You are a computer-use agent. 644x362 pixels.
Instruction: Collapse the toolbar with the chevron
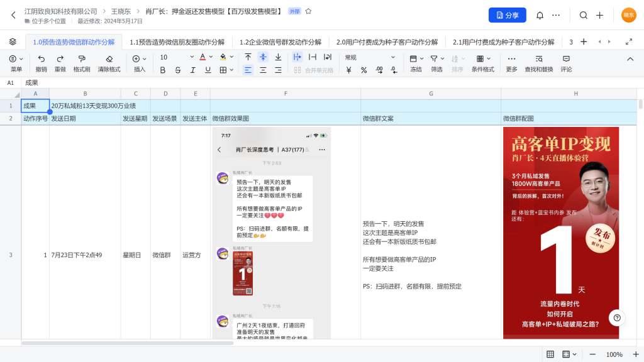click(x=630, y=59)
